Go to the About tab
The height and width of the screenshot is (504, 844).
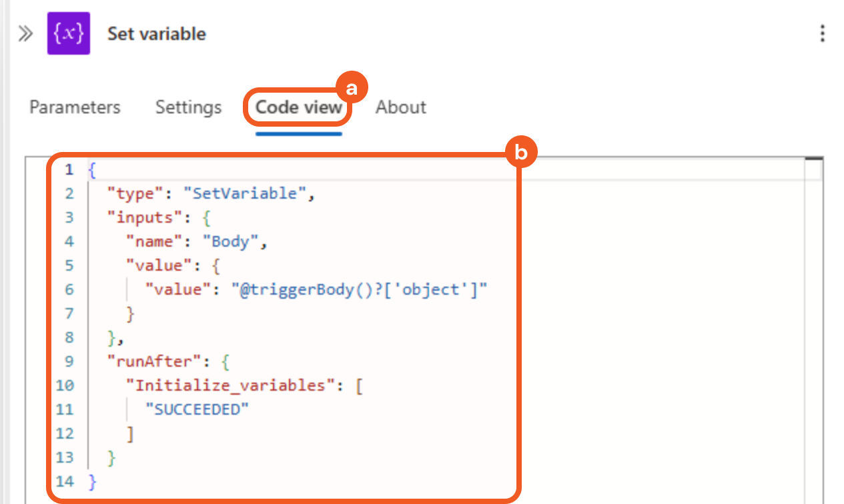point(400,107)
